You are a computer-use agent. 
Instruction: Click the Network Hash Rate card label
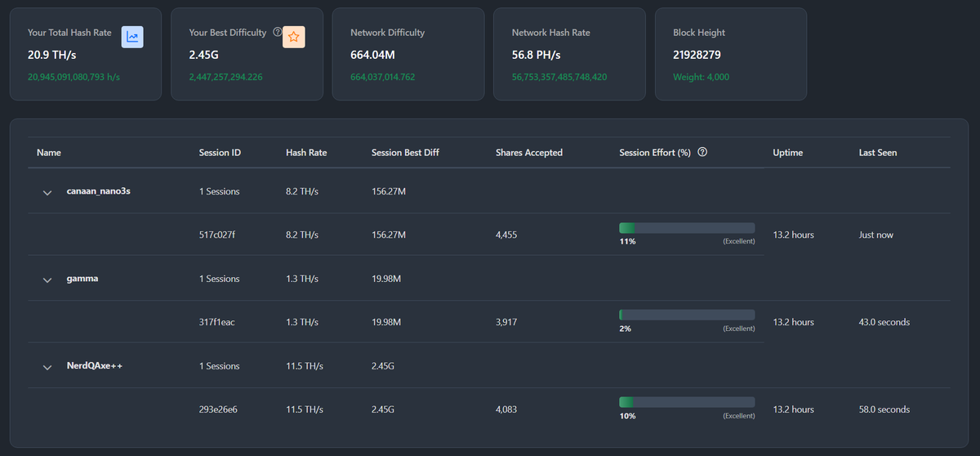click(x=551, y=34)
